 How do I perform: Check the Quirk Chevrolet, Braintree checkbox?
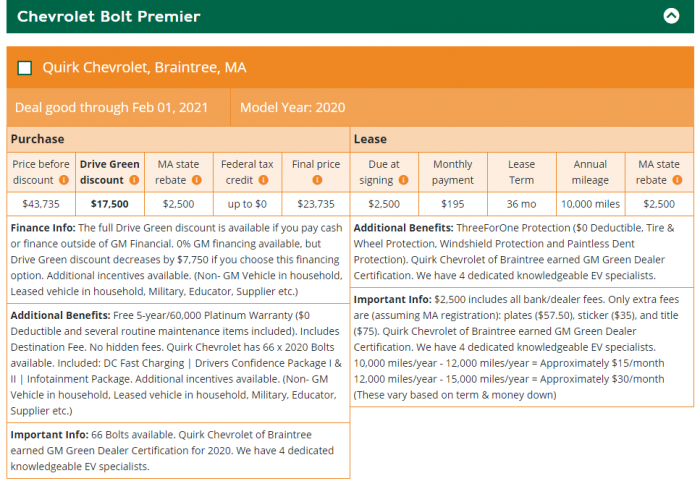(x=25, y=68)
